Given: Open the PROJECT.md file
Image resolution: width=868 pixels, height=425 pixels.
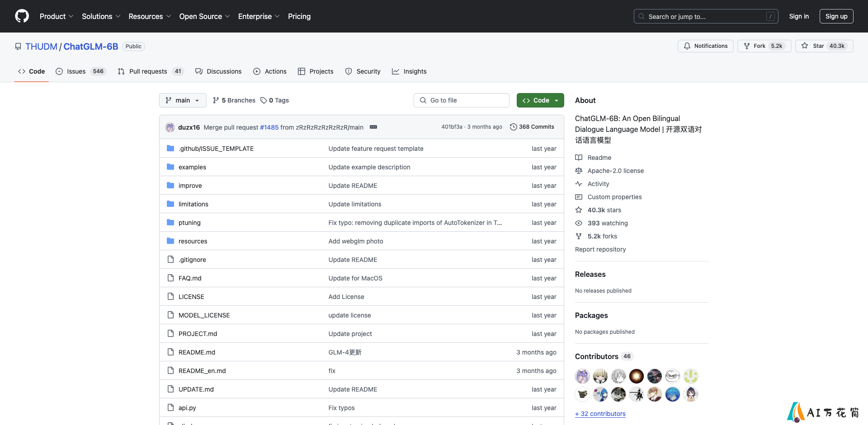Looking at the screenshot, I should click(x=198, y=334).
